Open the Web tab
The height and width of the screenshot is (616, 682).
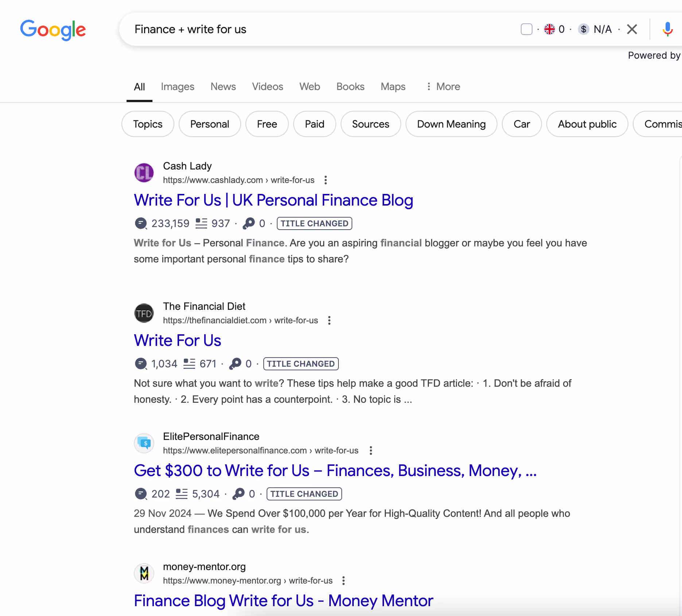[310, 87]
